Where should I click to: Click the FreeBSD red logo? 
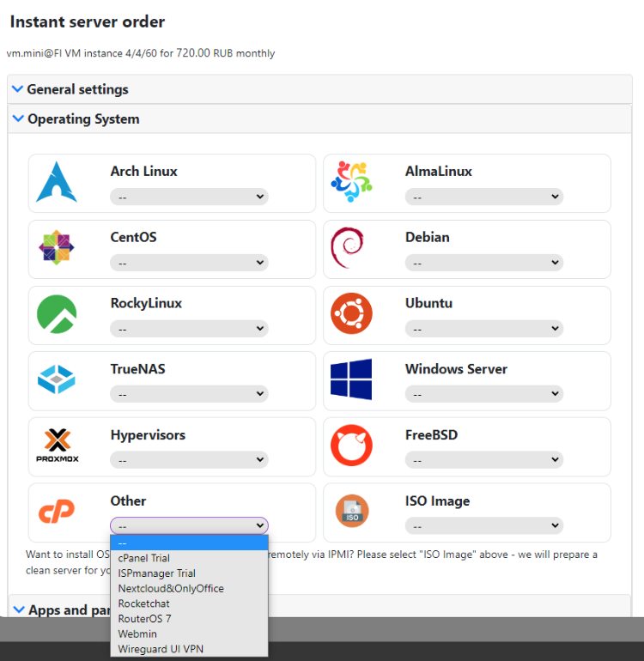pos(351,446)
